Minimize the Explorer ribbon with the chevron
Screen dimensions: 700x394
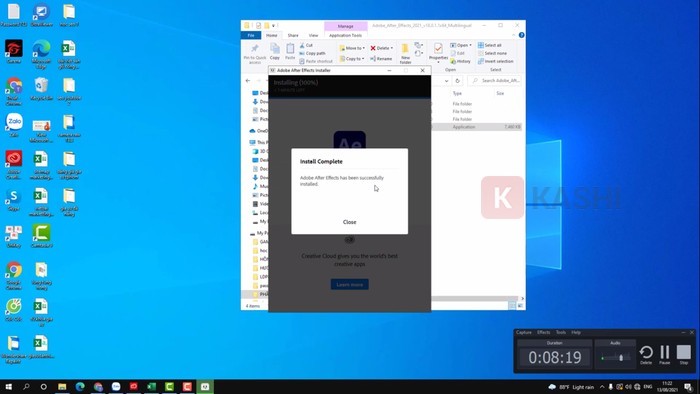pos(513,35)
